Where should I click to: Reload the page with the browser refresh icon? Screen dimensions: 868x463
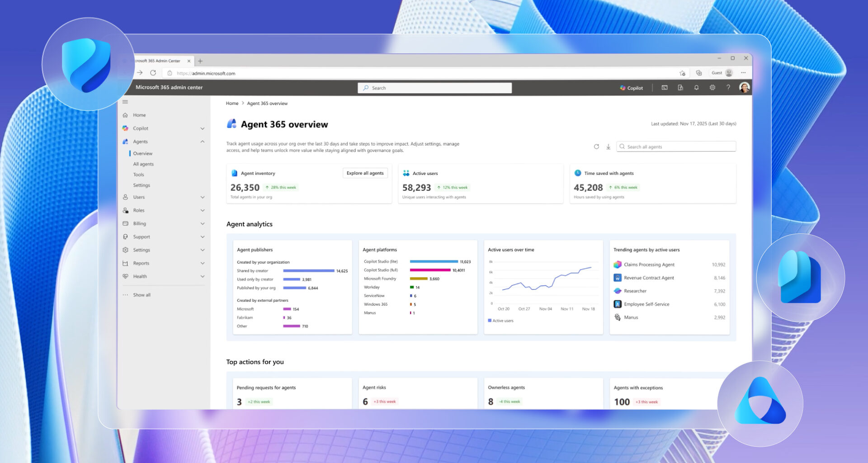pyautogui.click(x=153, y=73)
